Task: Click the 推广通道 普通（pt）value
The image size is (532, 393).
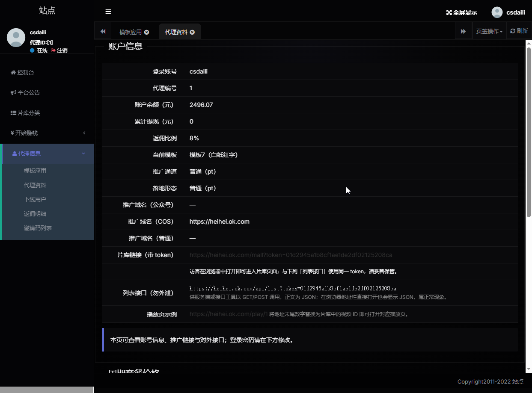Action: tap(203, 171)
